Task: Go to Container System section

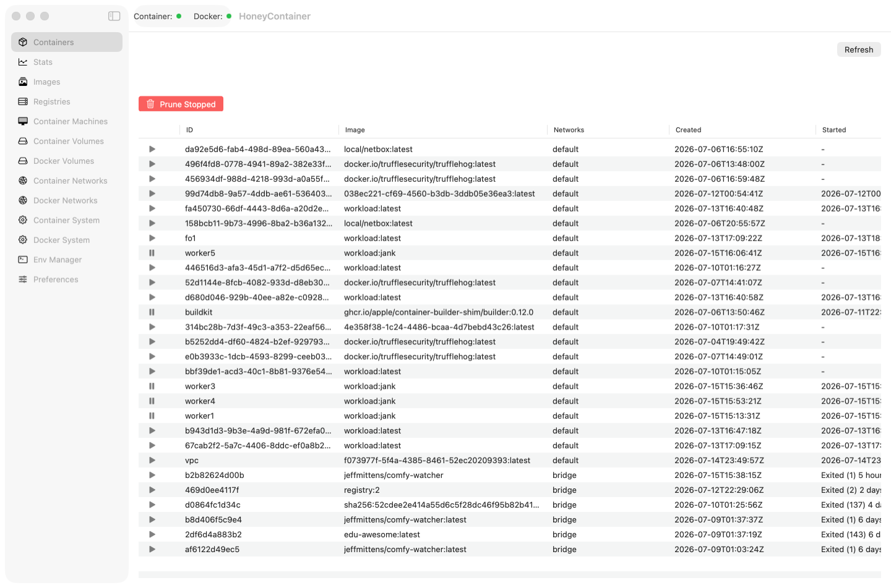Action: [x=66, y=220]
